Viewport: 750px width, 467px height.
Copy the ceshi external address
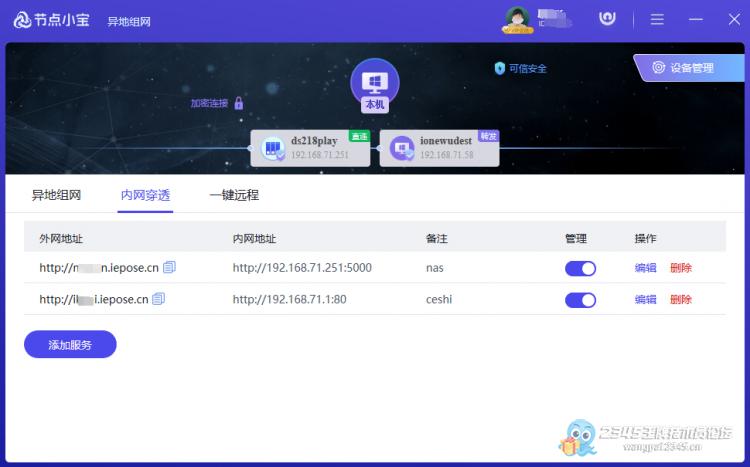click(x=158, y=299)
